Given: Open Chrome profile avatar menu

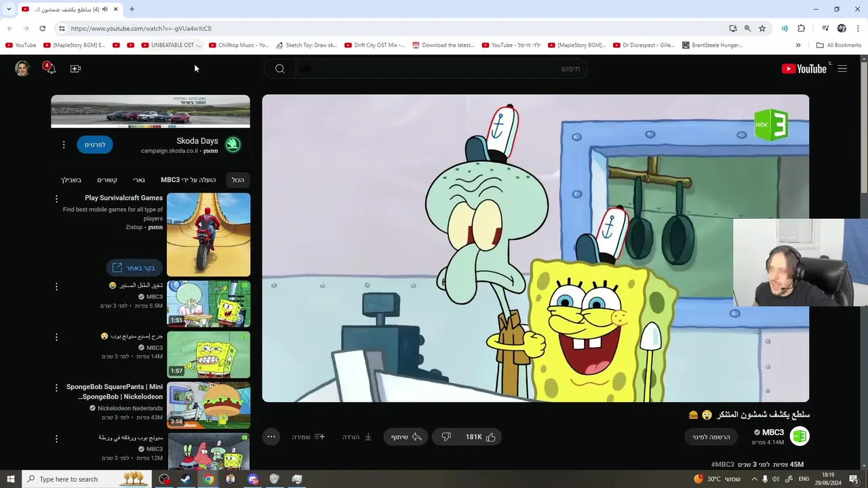Looking at the screenshot, I should pos(842,28).
